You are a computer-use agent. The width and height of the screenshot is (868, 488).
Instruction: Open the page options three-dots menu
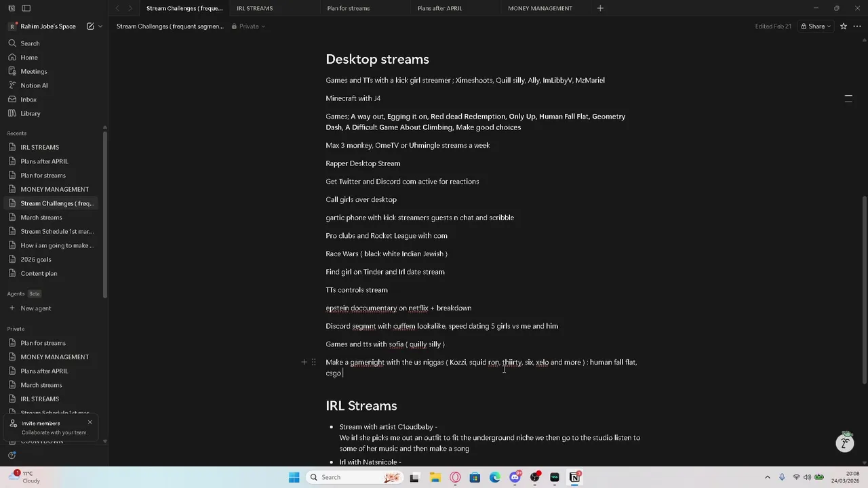coord(856,26)
